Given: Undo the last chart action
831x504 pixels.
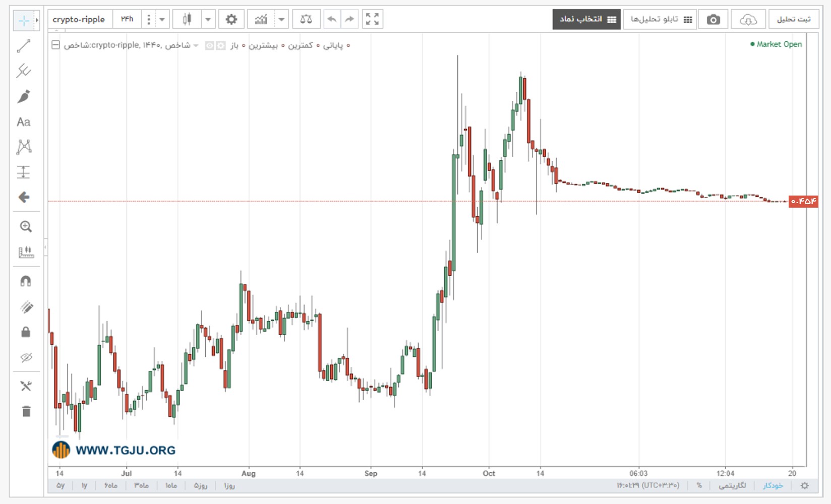Looking at the screenshot, I should tap(332, 20).
